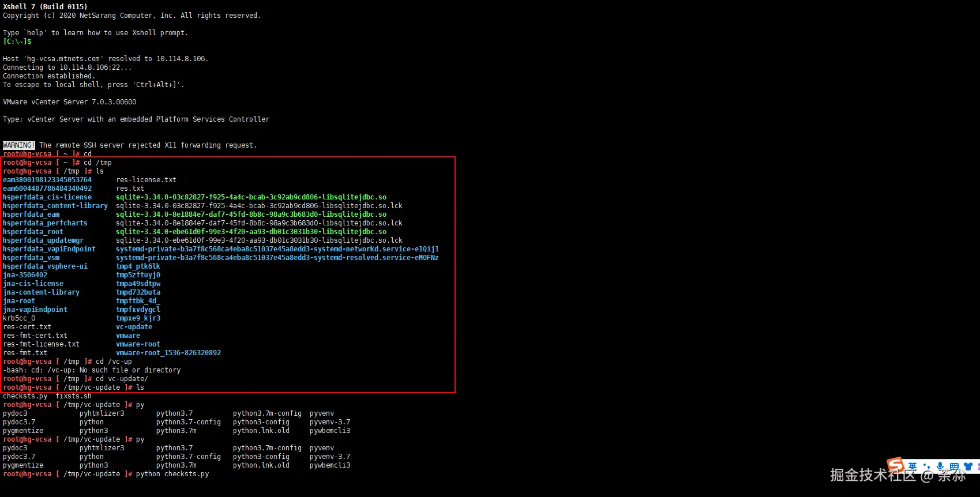Screen dimensions: 980x497
Task: Click the systemd-resolved.service private directory
Action: (x=277, y=258)
